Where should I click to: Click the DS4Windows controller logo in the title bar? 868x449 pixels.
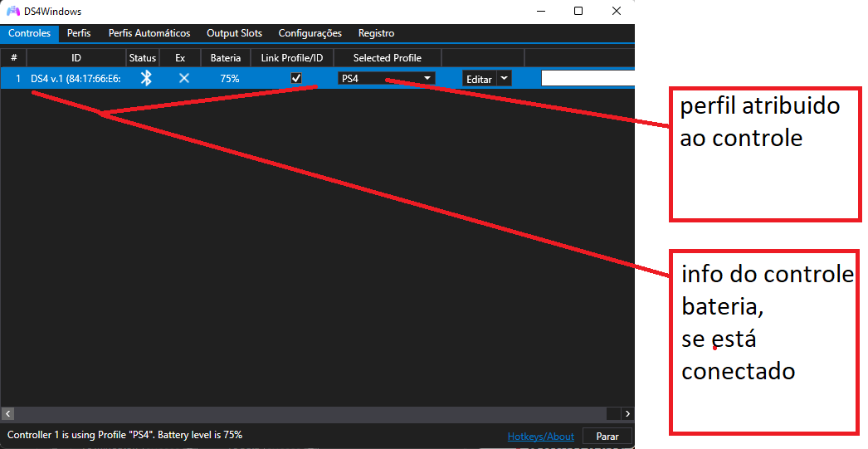tap(13, 11)
